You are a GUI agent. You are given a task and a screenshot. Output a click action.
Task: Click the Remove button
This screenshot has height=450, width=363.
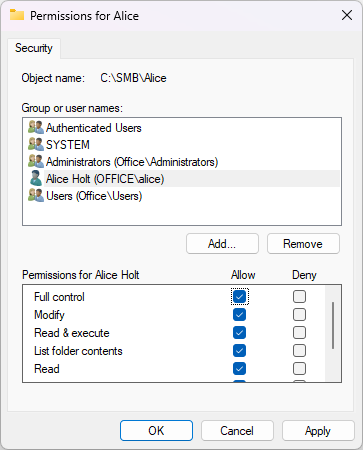click(303, 244)
